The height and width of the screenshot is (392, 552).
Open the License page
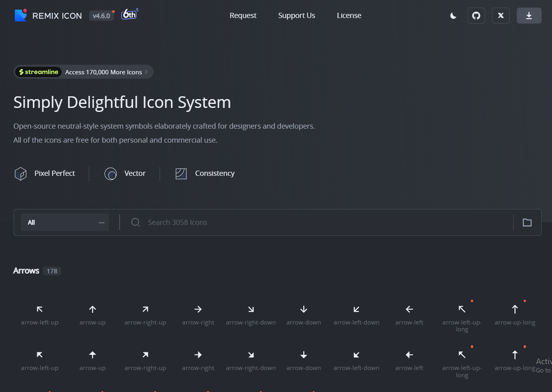point(349,16)
